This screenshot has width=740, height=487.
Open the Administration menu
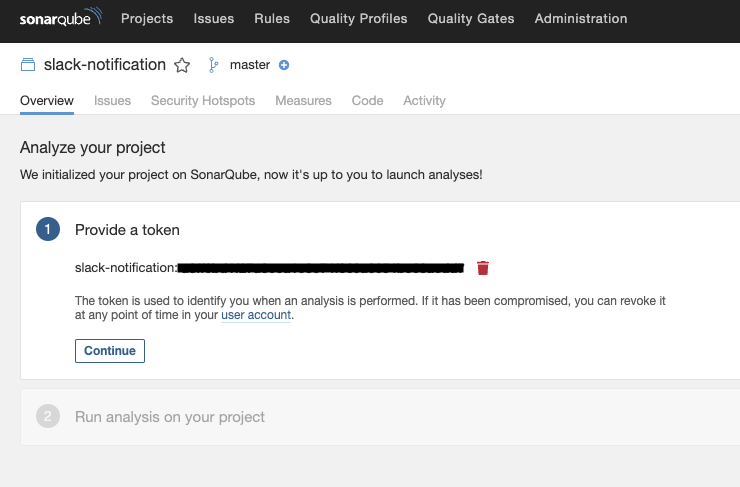[581, 18]
